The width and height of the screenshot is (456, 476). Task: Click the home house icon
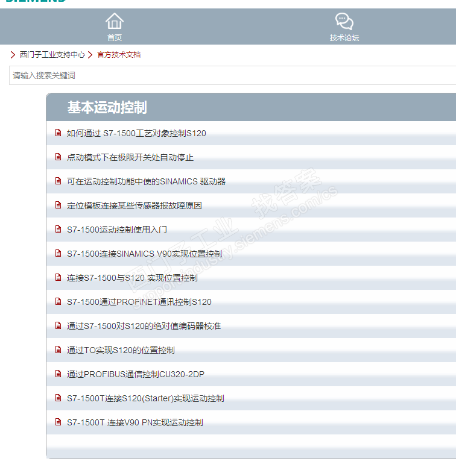114,21
